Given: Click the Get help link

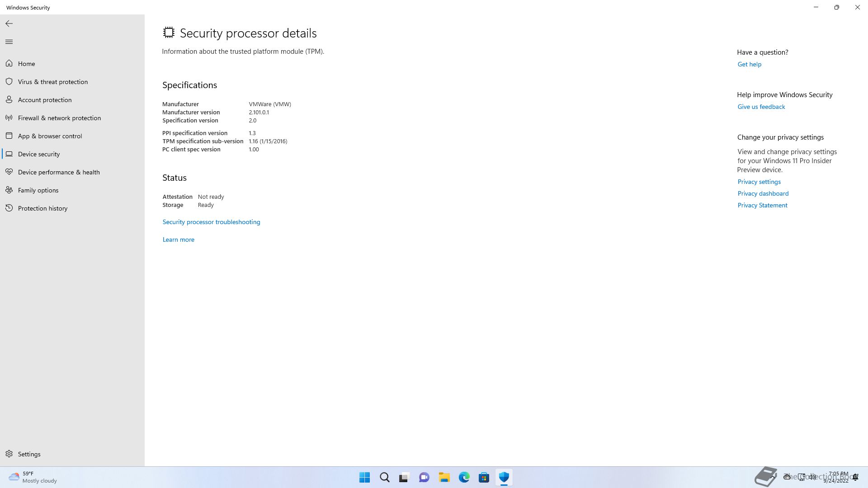Looking at the screenshot, I should [x=749, y=64].
